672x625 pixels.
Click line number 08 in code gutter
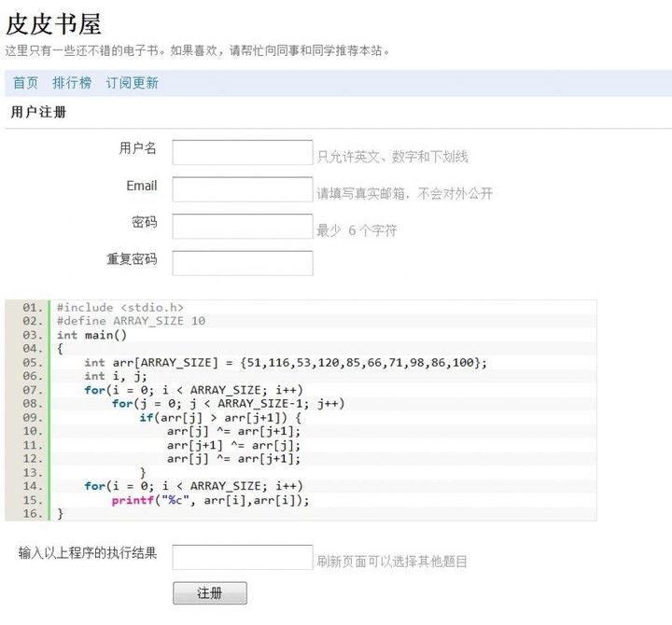33,404
